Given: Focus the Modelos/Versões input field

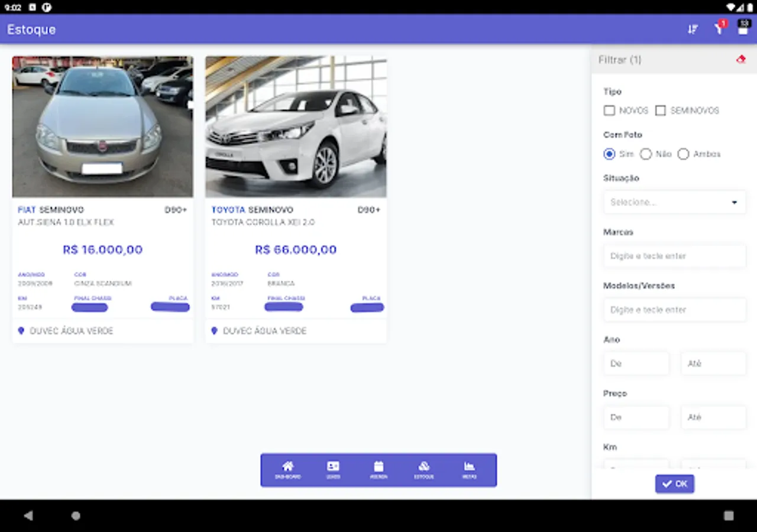Looking at the screenshot, I should [x=675, y=310].
